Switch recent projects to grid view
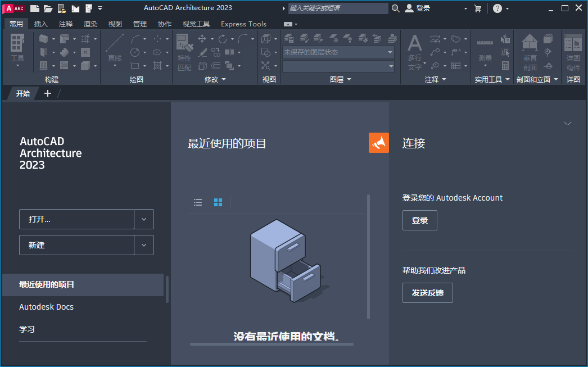 coord(218,202)
